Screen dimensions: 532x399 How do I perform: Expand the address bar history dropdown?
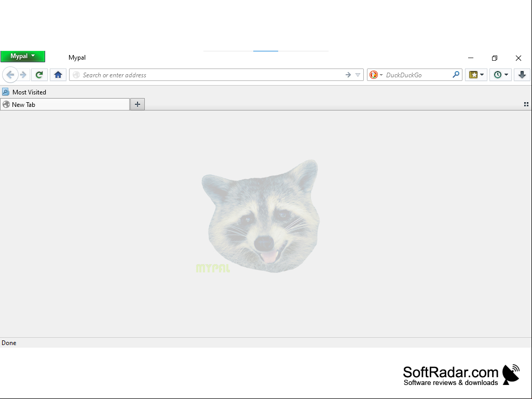(358, 75)
